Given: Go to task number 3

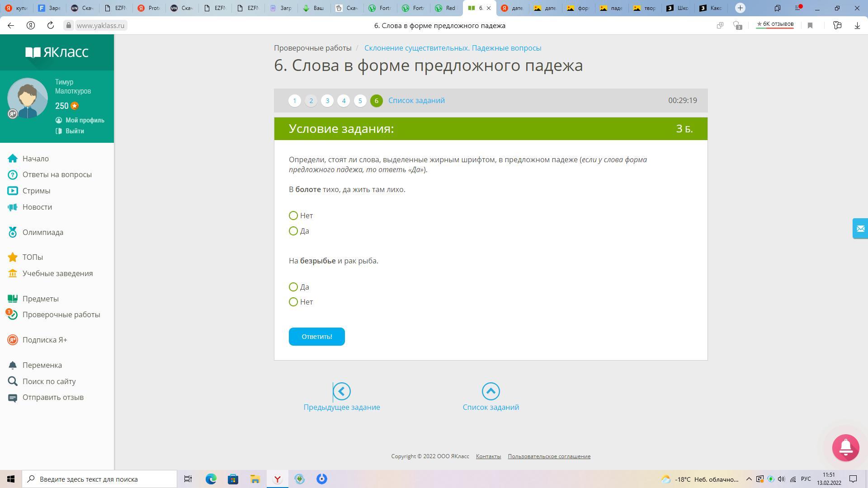Looking at the screenshot, I should point(327,100).
